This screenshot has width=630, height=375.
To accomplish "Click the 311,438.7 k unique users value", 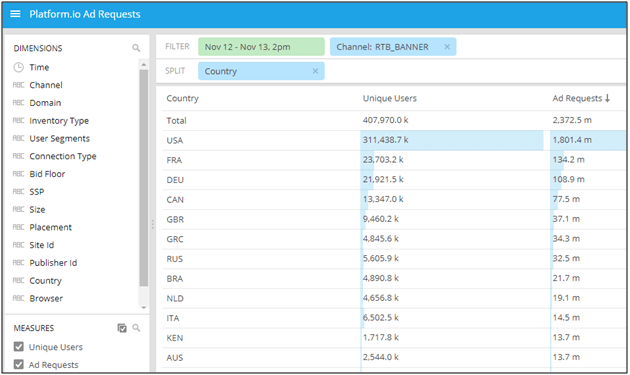I will (385, 140).
